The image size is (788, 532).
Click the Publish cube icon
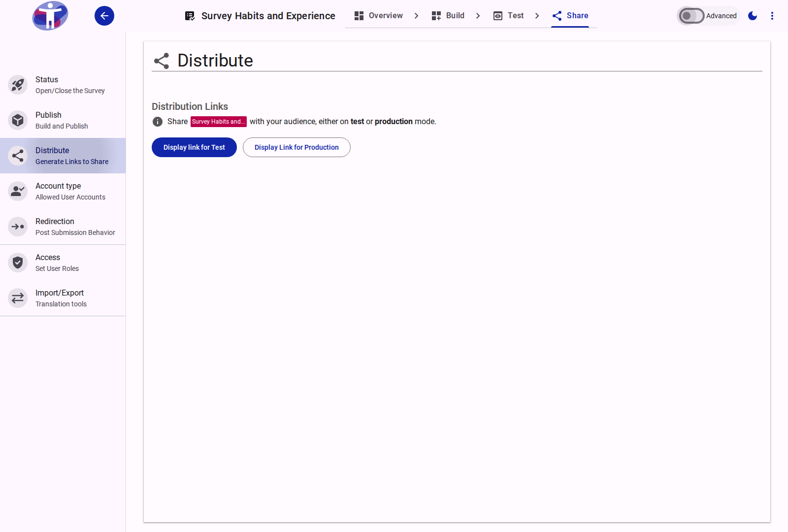(18, 120)
